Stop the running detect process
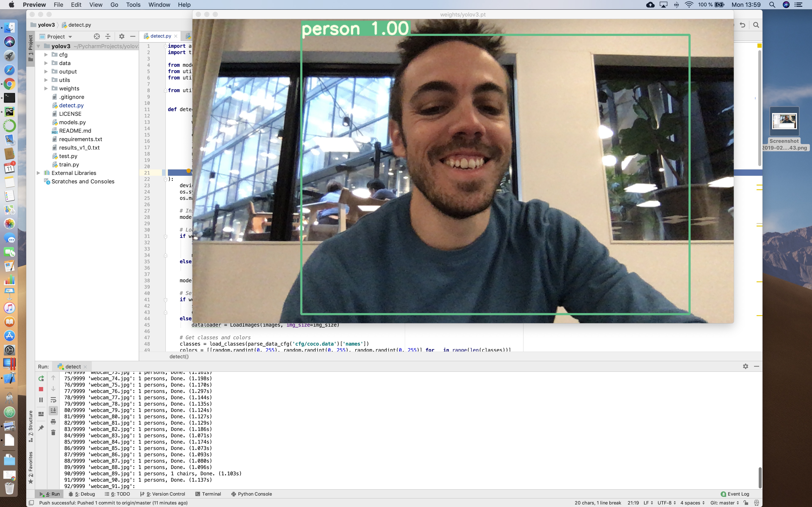Image resolution: width=812 pixels, height=507 pixels. click(x=41, y=389)
